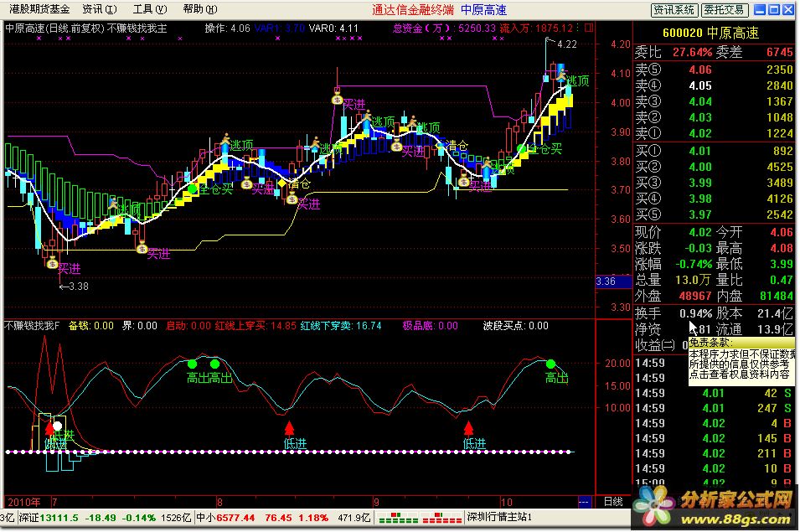Click the 涨幅 -0.74% value

click(x=694, y=264)
